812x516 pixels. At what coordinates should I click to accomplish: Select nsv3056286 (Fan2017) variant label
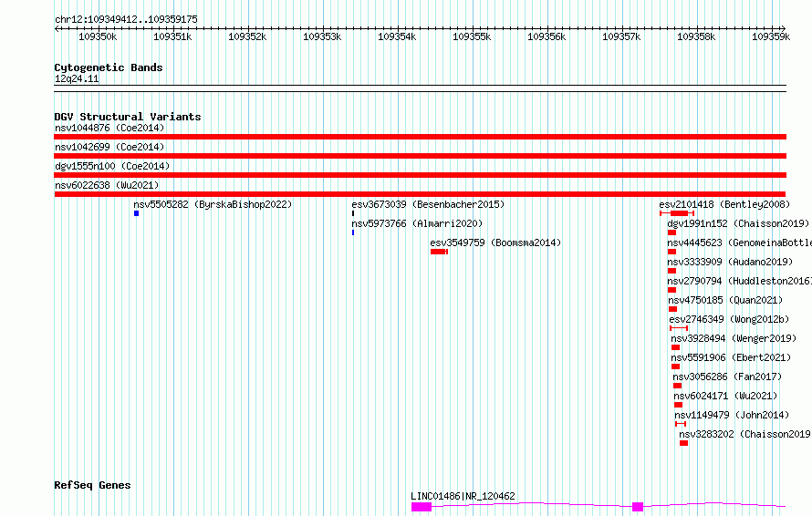727,377
